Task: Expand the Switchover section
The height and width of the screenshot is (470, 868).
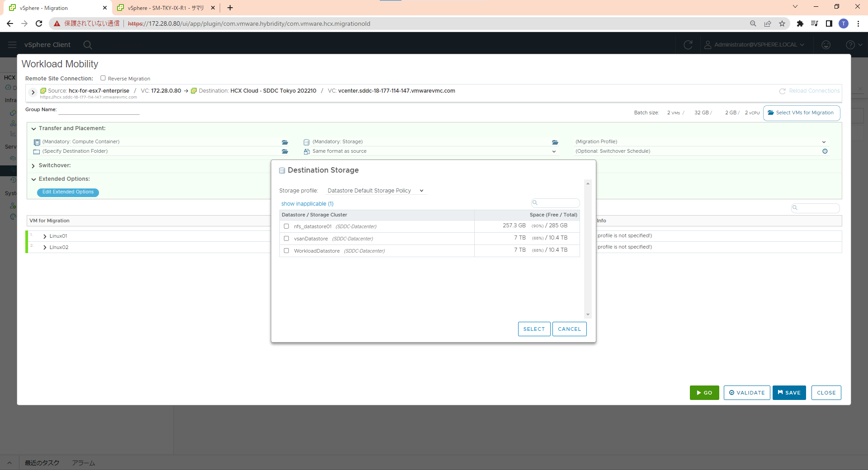Action: coord(33,166)
